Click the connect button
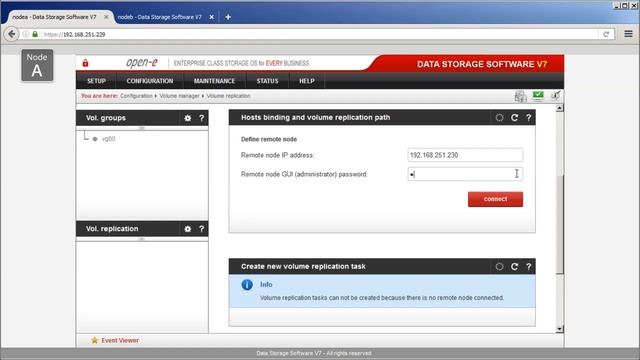This screenshot has width=640, height=360. [495, 199]
